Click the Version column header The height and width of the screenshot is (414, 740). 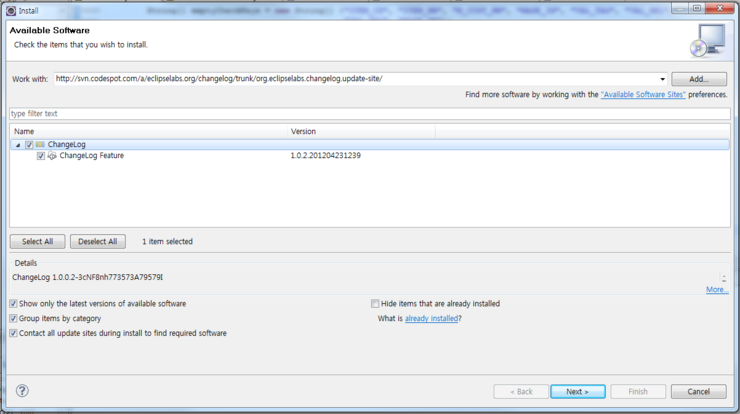(x=361, y=131)
